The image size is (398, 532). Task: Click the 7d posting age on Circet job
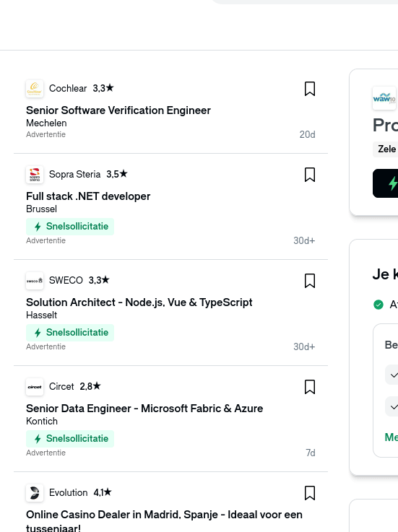point(311,453)
